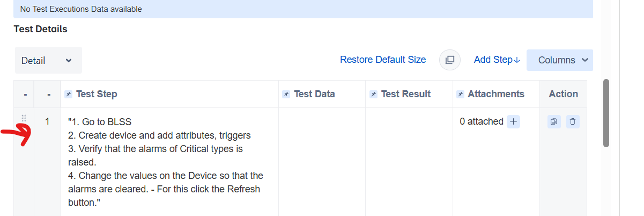Delete step 1 using the trash icon

[x=573, y=122]
